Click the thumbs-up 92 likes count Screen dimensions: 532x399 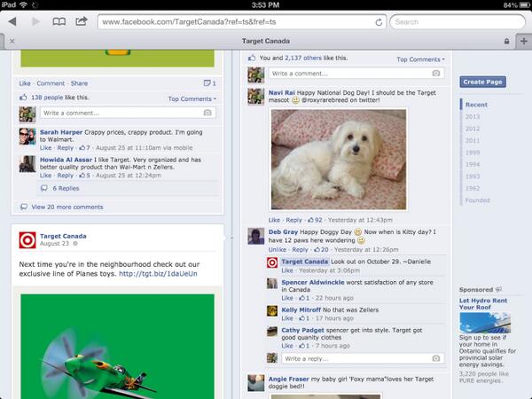(x=315, y=220)
